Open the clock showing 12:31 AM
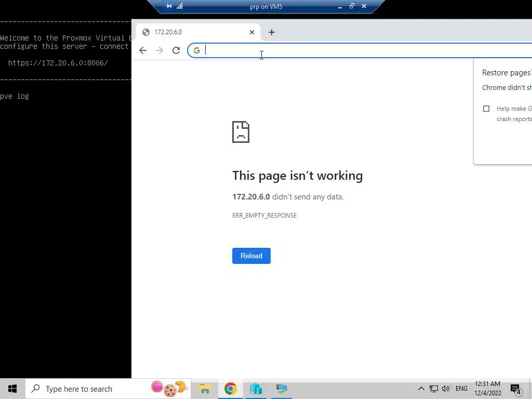Viewport: 532px width, 399px height. point(487,389)
